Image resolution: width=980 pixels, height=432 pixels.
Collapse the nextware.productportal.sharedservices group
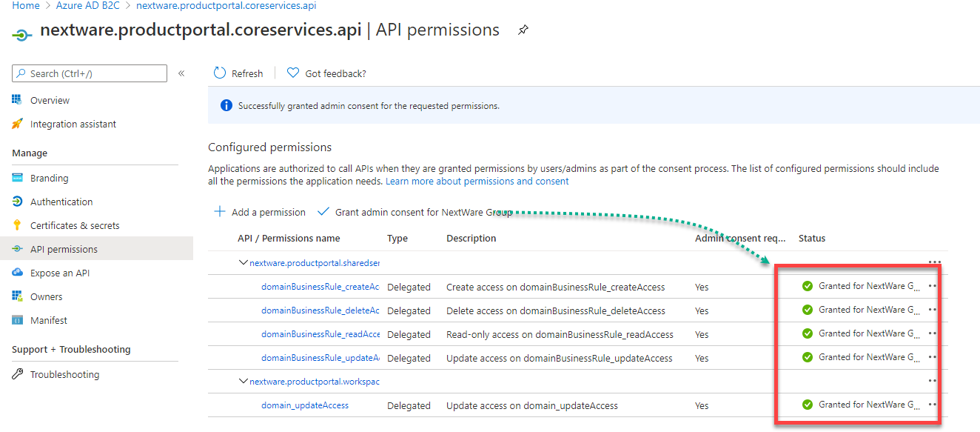point(243,262)
